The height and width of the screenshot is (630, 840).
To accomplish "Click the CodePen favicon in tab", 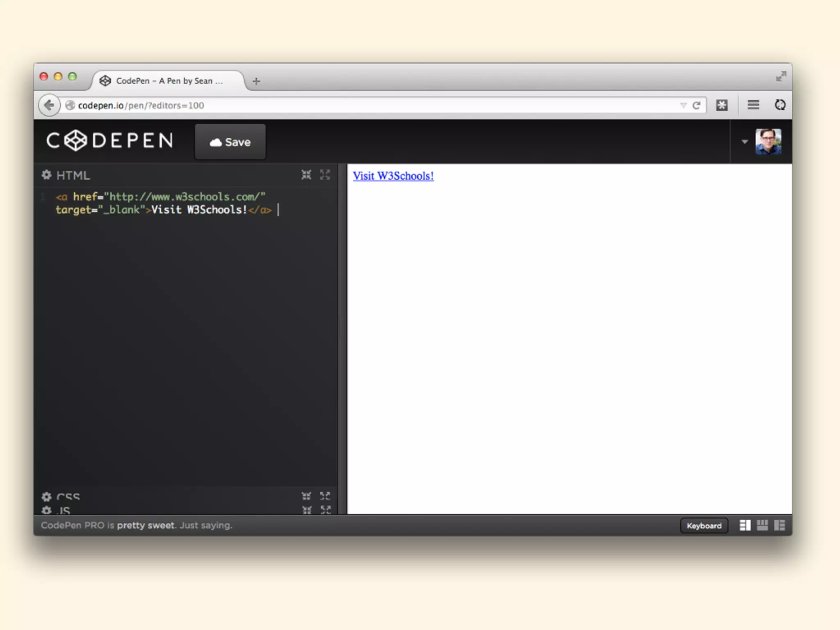I will pyautogui.click(x=105, y=81).
